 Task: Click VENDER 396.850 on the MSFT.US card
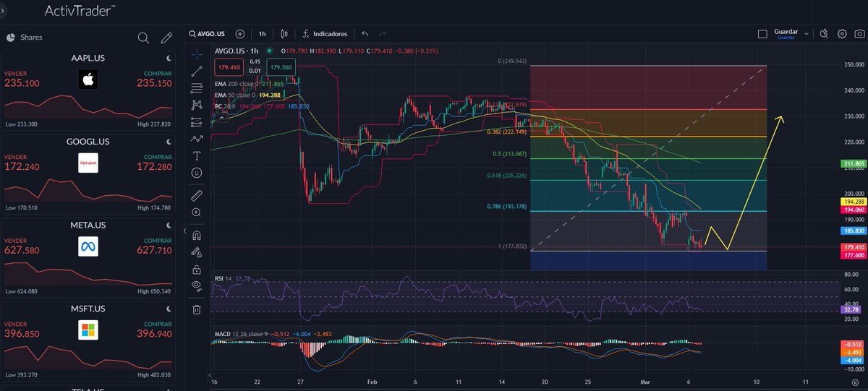pos(22,331)
